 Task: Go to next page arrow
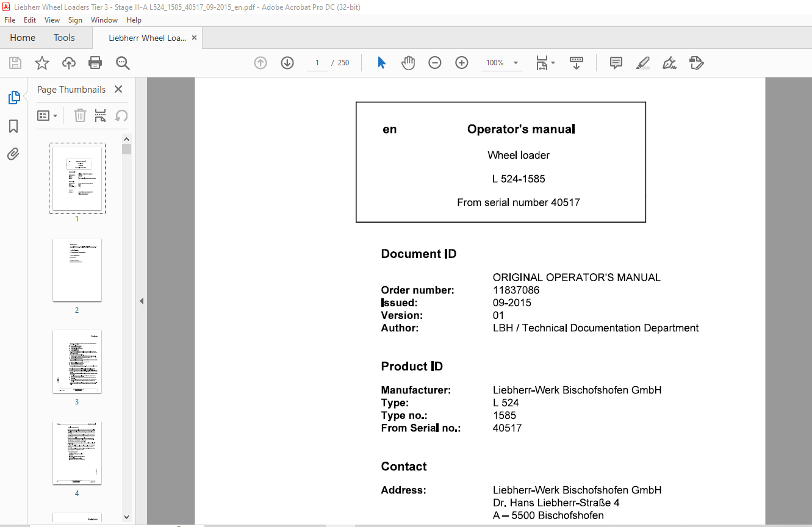287,63
